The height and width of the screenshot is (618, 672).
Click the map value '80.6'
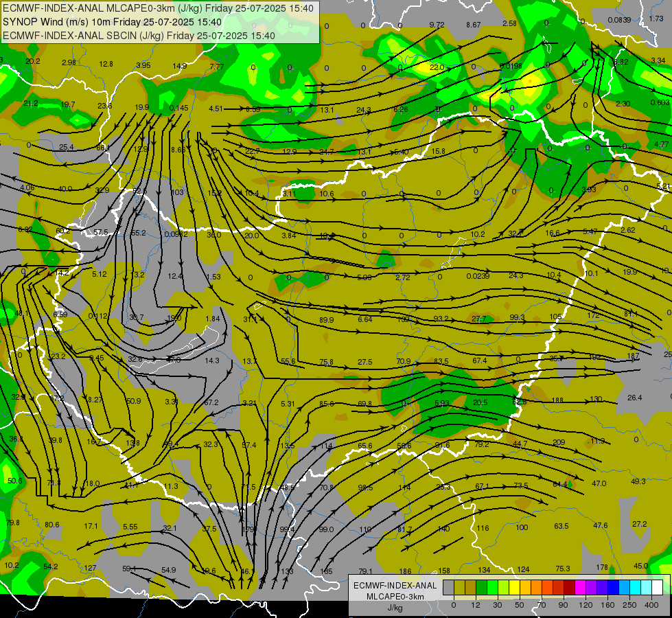[x=52, y=525]
